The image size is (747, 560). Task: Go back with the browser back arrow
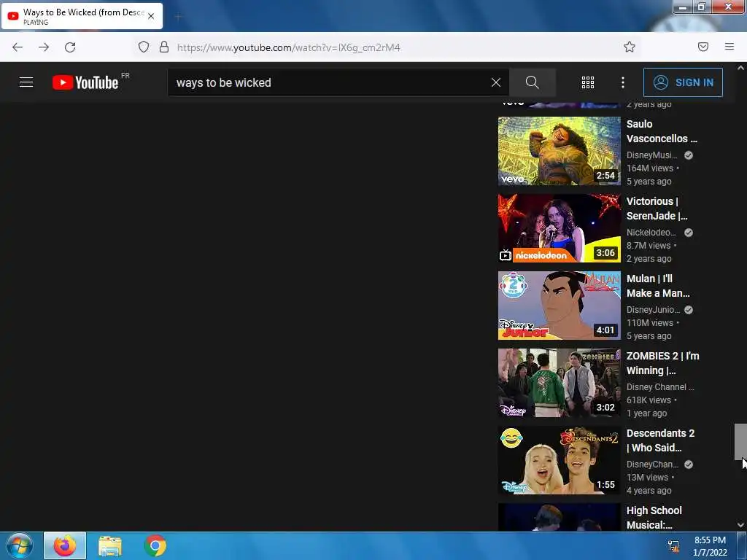18,47
